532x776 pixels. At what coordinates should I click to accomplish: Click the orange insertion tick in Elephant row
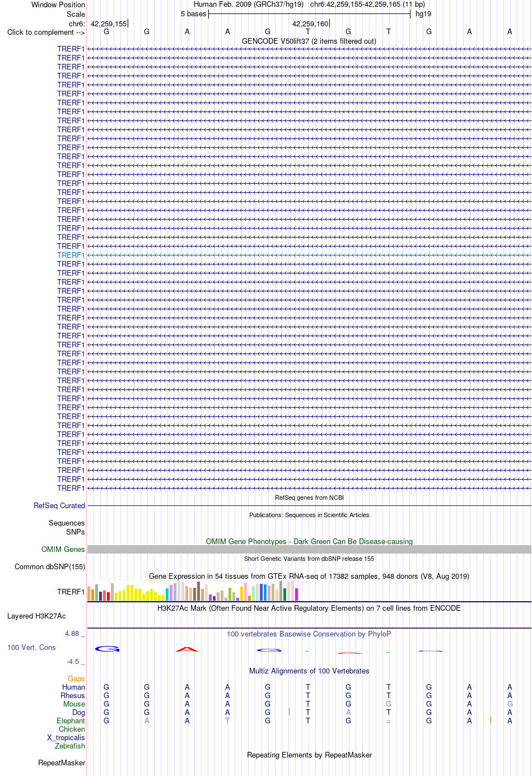[491, 720]
